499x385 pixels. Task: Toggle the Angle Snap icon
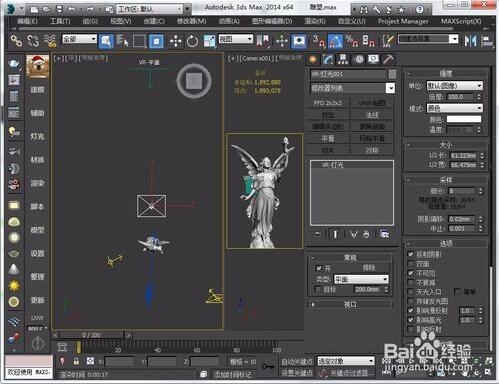point(335,41)
